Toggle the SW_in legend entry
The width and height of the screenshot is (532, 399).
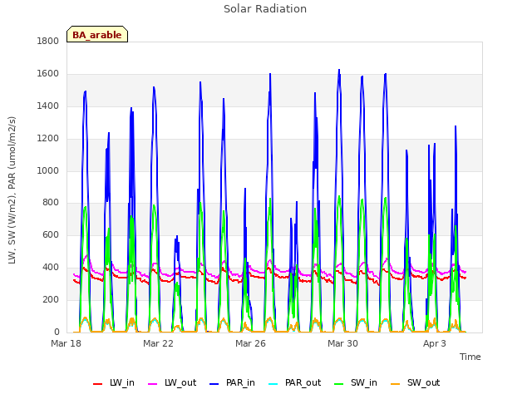pyautogui.click(x=356, y=382)
